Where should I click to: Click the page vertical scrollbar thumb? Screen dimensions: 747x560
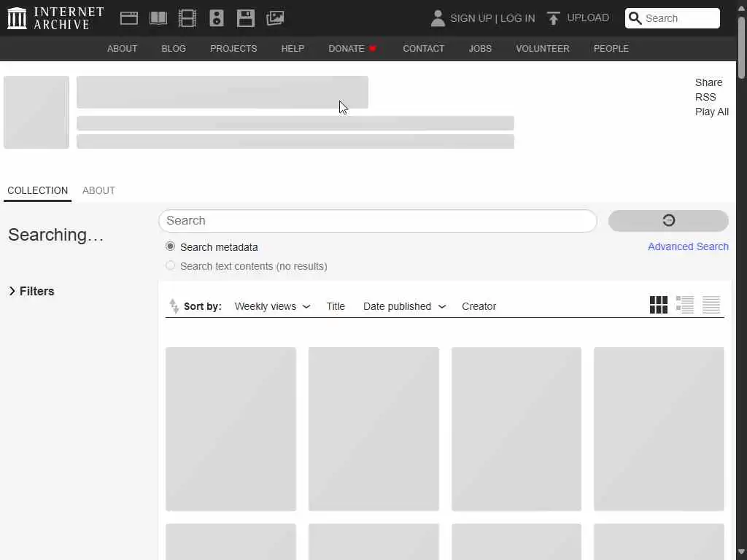pyautogui.click(x=741, y=47)
